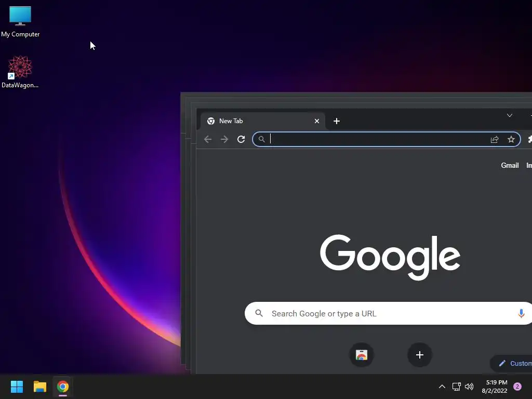Focus the Chrome address bar
The height and width of the screenshot is (399, 532).
pos(387,139)
